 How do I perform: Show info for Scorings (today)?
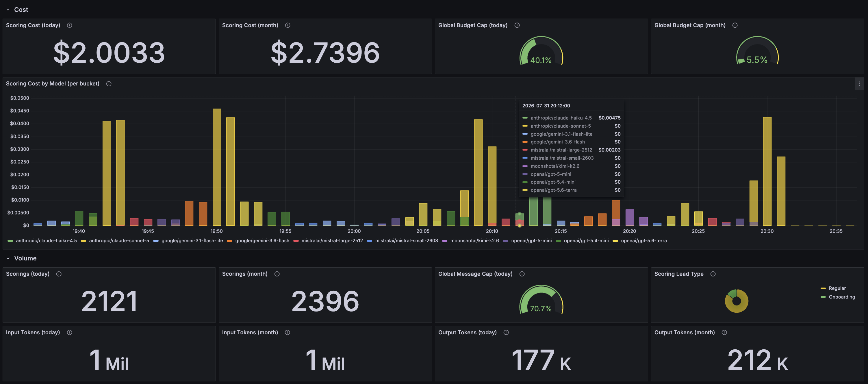59,274
